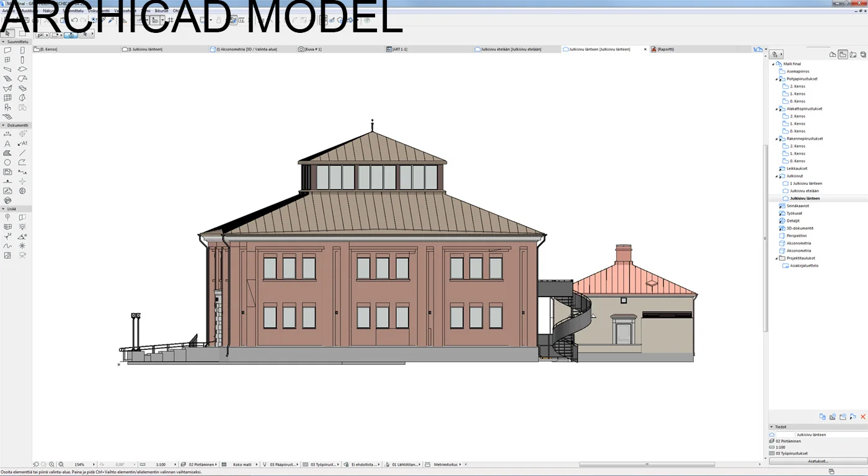Click the red delete icon in navigator
The image size is (868, 476).
click(x=862, y=417)
